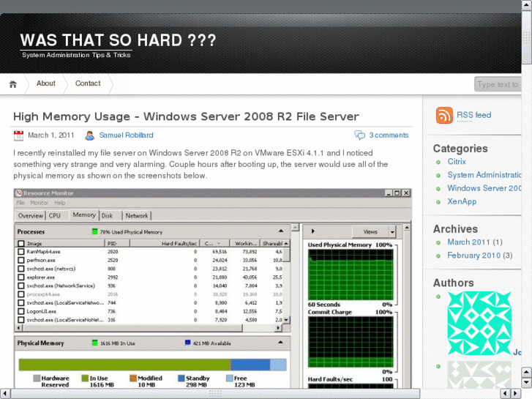Image resolution: width=532 pixels, height=399 pixels.
Task: Expand graphs pane arrow next to Views
Action: pyautogui.click(x=312, y=231)
